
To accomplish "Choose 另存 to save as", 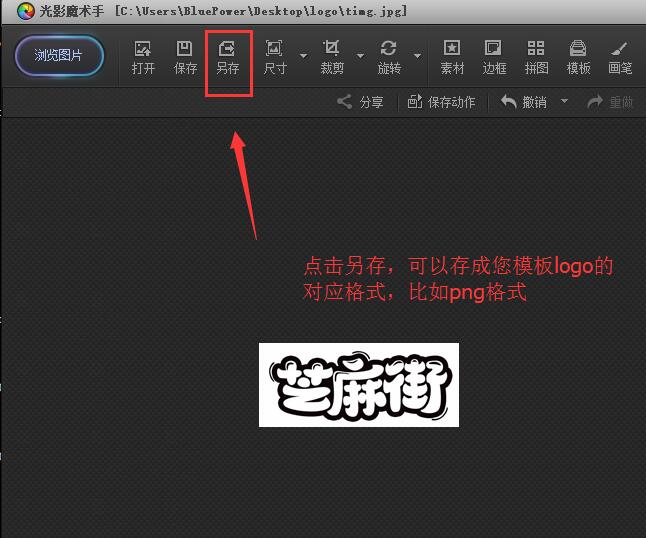I will (x=228, y=58).
